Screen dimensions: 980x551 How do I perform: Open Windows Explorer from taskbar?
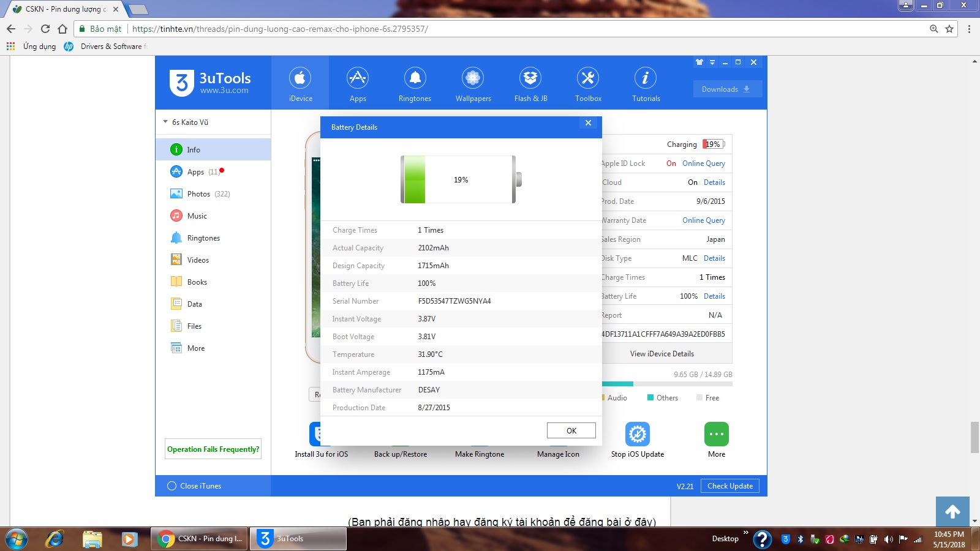point(92,539)
